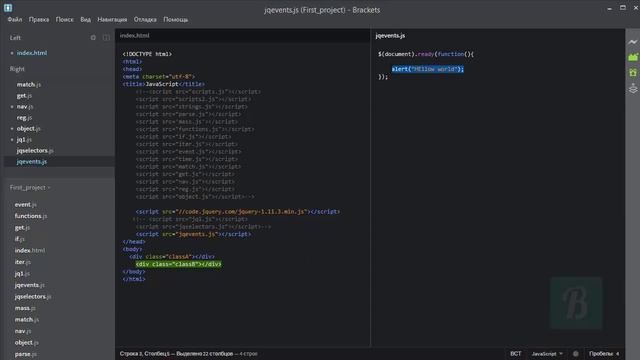The height and width of the screenshot is (360, 640).
Task: Select index.html in Left working files
Action: (x=32, y=53)
